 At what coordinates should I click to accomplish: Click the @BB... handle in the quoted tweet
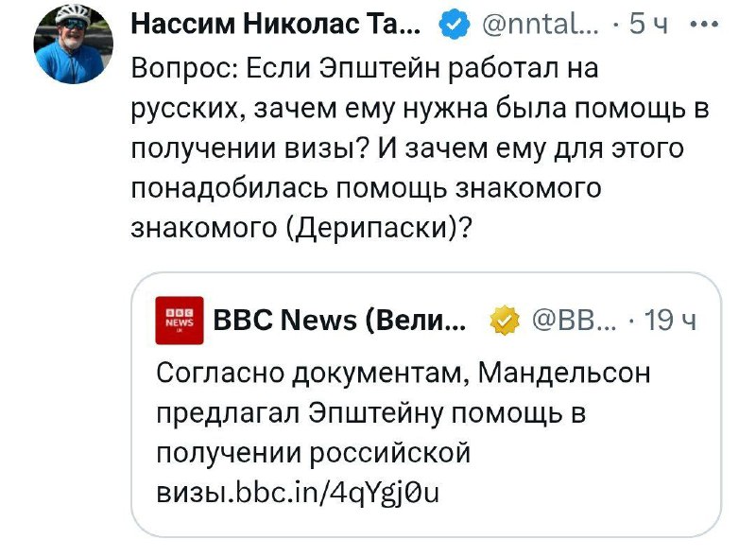point(576,319)
